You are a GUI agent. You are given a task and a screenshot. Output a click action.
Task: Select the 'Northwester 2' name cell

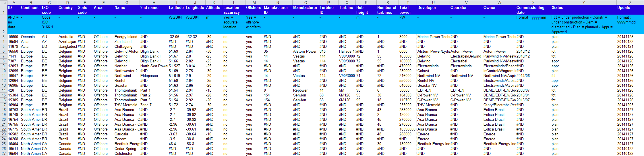coord(127,71)
